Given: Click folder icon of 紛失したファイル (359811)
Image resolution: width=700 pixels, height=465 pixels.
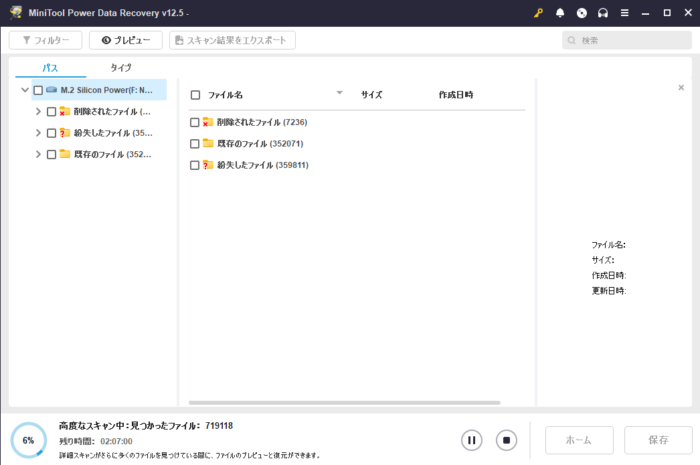Looking at the screenshot, I should [208, 165].
